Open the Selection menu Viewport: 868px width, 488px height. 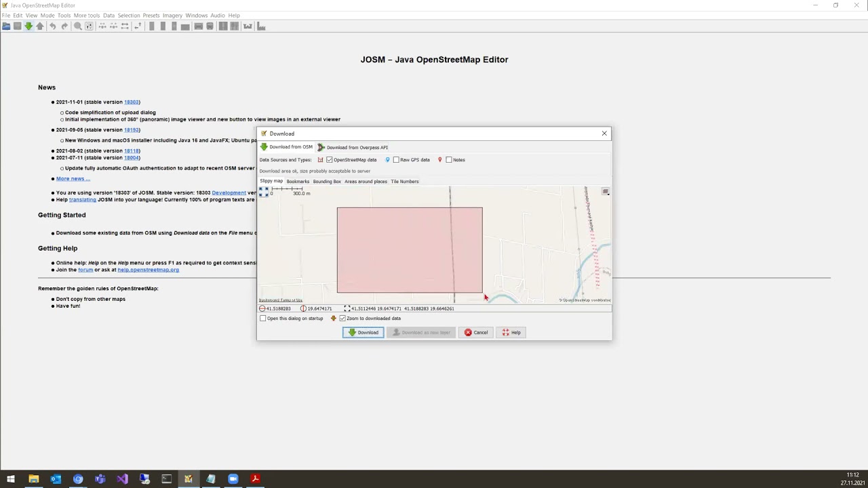129,15
